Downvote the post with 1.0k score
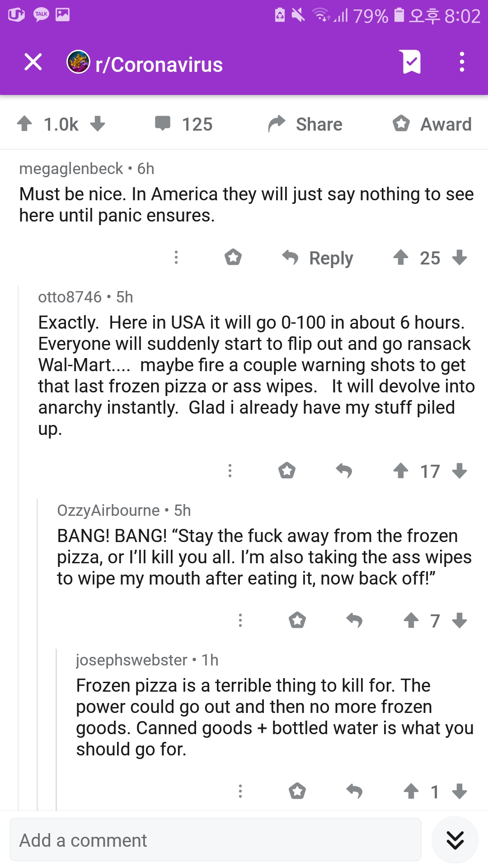The image size is (488, 868). click(98, 123)
